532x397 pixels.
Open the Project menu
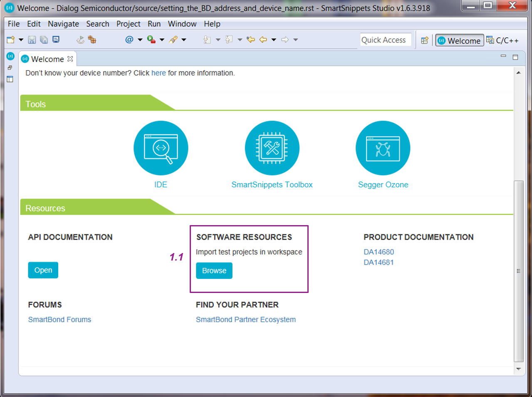(x=129, y=24)
